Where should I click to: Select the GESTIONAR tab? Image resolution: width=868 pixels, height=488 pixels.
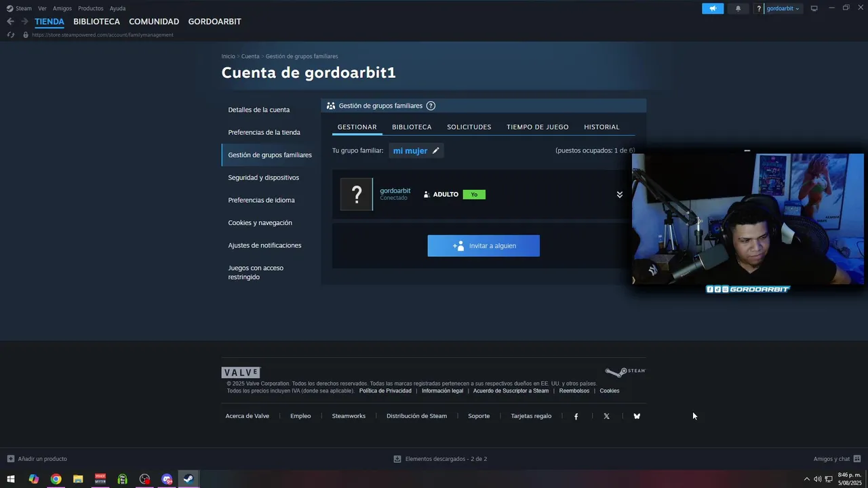pyautogui.click(x=357, y=127)
